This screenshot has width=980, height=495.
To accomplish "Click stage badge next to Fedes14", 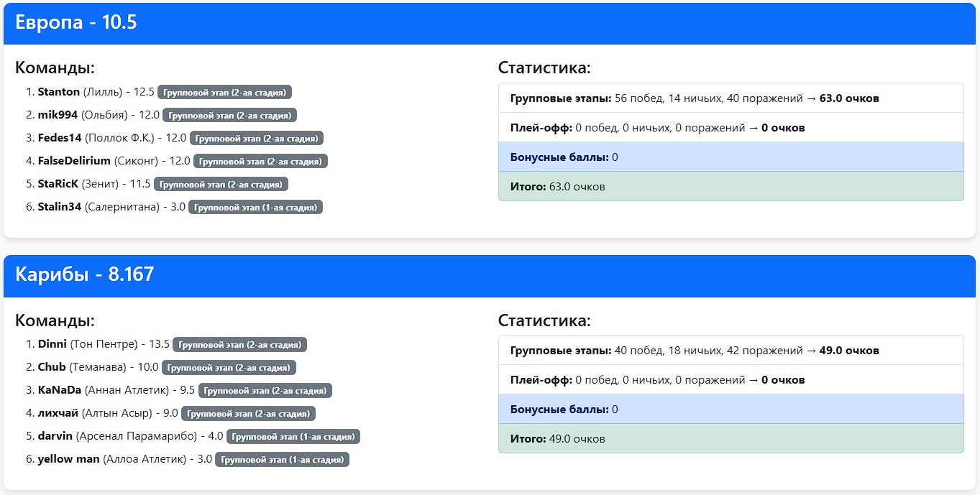I will click(257, 138).
